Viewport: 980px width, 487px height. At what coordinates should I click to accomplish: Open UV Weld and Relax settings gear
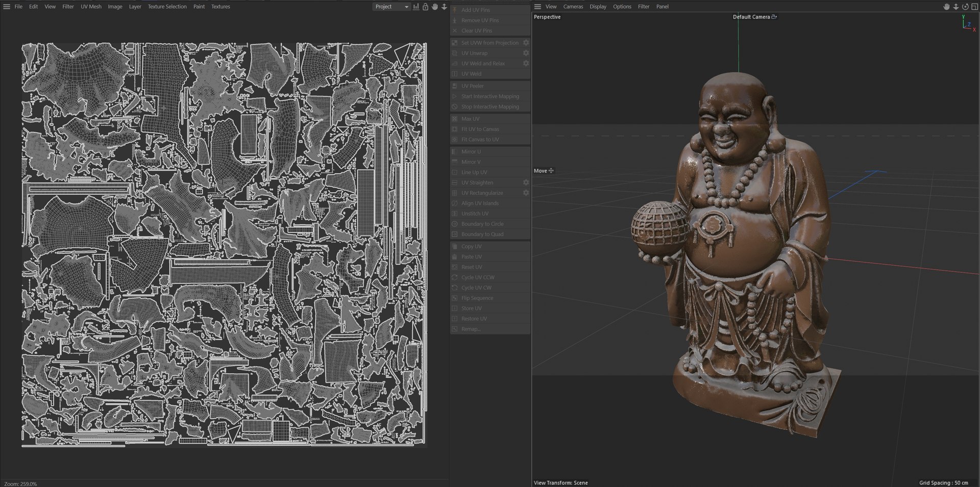(526, 63)
